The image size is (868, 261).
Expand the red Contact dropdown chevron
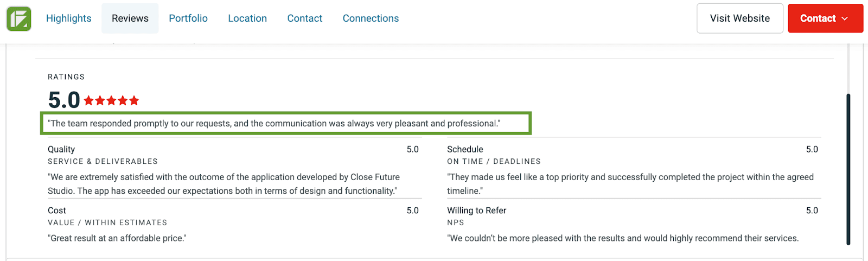tap(845, 18)
